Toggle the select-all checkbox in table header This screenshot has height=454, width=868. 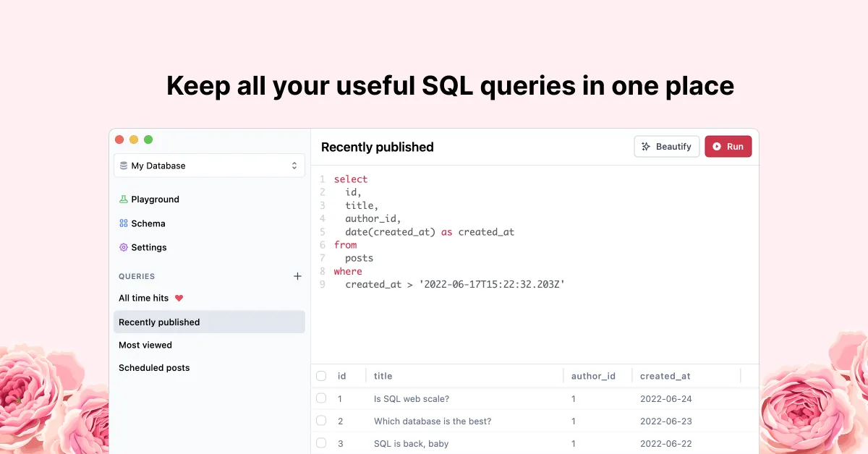[321, 376]
